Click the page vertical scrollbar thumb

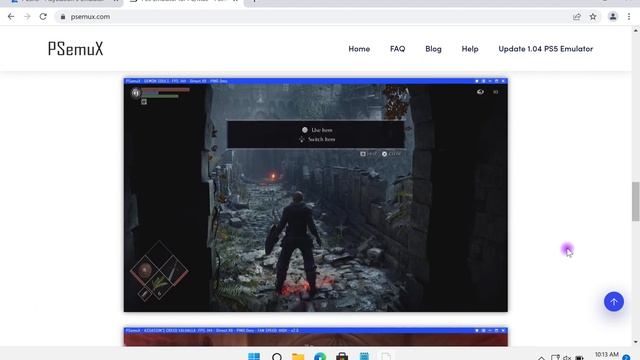tap(636, 202)
